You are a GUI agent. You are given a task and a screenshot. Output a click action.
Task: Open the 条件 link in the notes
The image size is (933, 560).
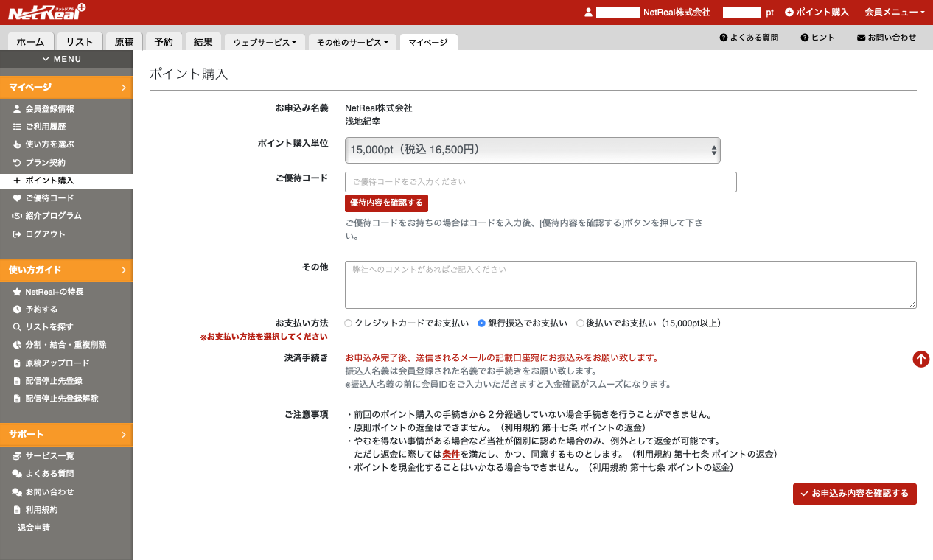450,454
